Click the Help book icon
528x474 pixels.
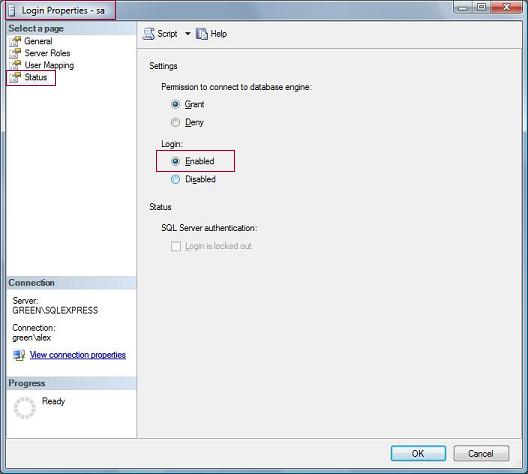tap(202, 34)
